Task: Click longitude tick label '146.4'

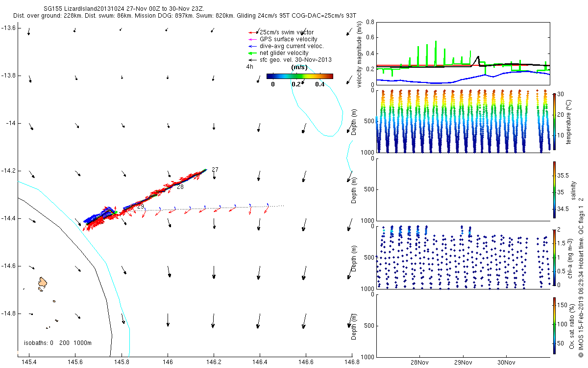Action: [260, 363]
